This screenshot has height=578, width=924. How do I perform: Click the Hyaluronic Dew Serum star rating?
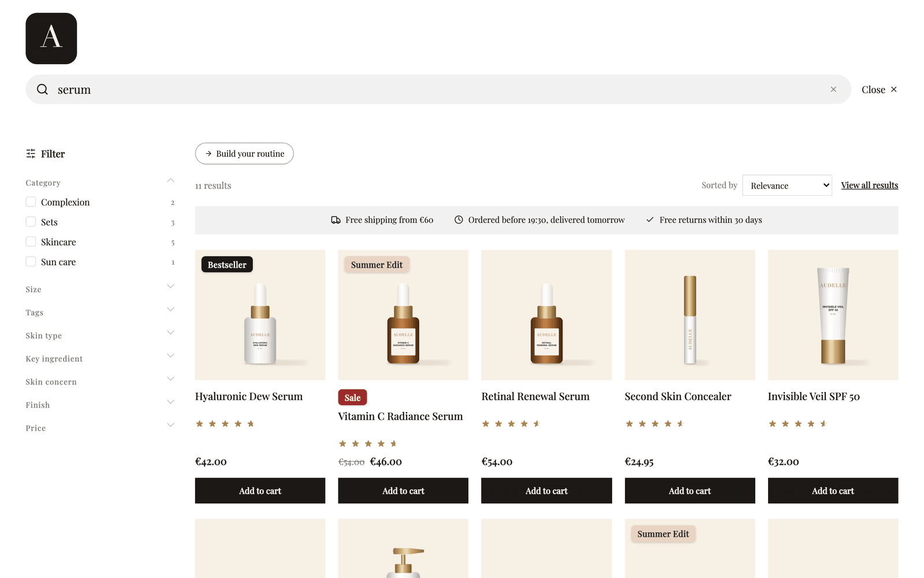(x=225, y=424)
